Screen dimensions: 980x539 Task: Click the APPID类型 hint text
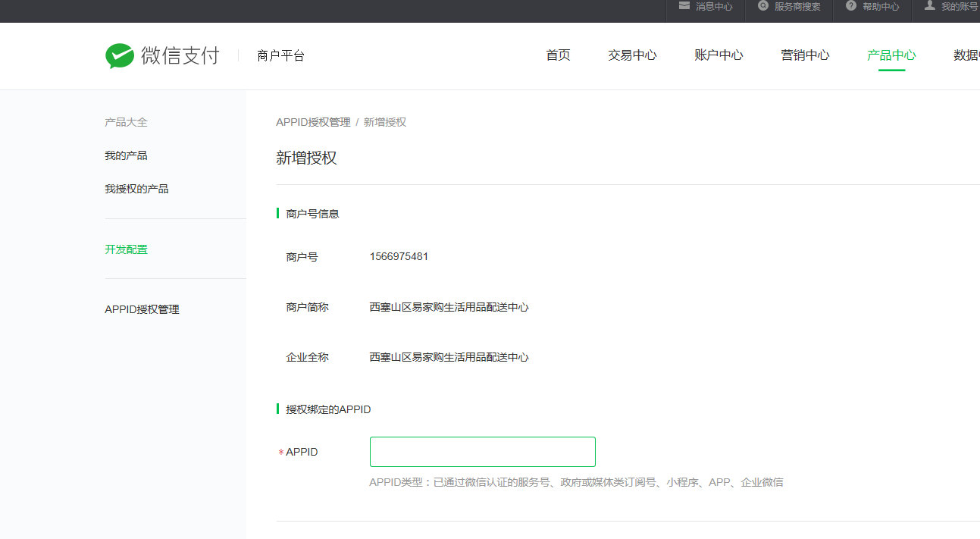(x=576, y=482)
